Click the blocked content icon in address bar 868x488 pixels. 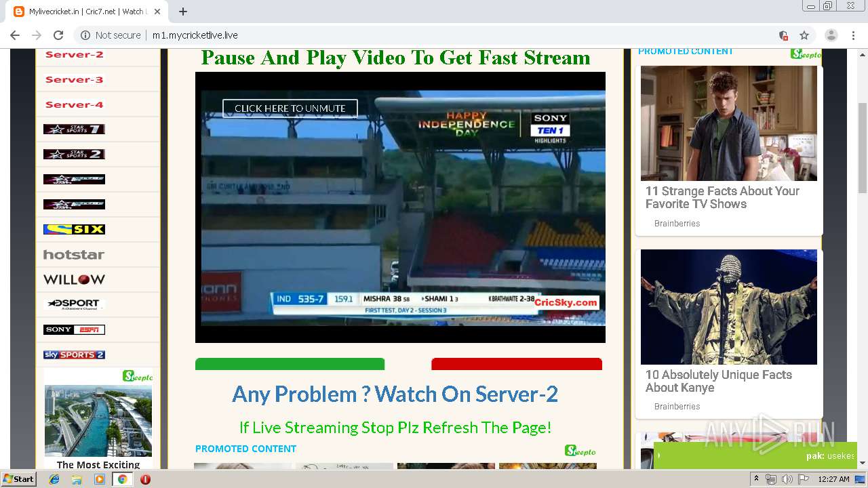[x=783, y=35]
